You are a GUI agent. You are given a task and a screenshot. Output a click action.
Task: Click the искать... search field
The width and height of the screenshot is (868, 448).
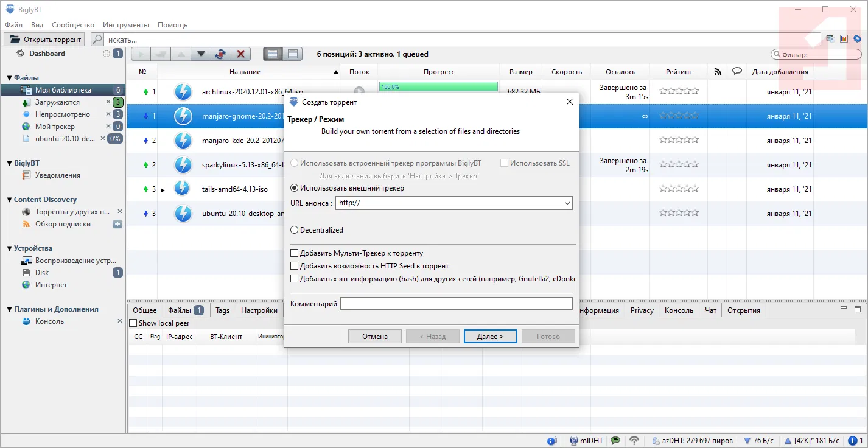(463, 40)
